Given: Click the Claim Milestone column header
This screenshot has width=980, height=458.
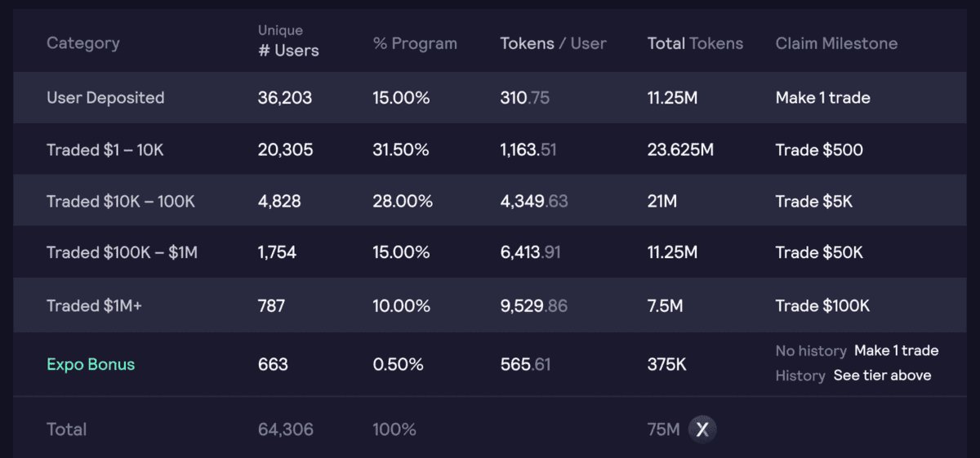Looking at the screenshot, I should (836, 43).
